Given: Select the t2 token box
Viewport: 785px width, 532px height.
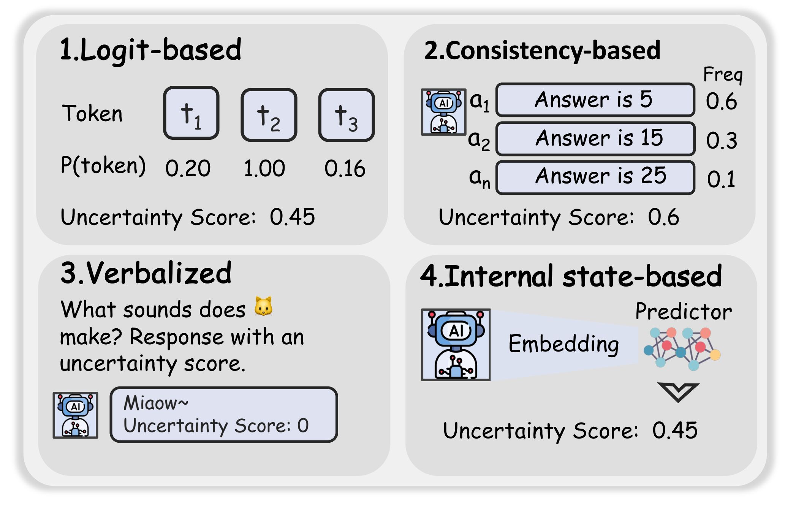Looking at the screenshot, I should point(269,115).
